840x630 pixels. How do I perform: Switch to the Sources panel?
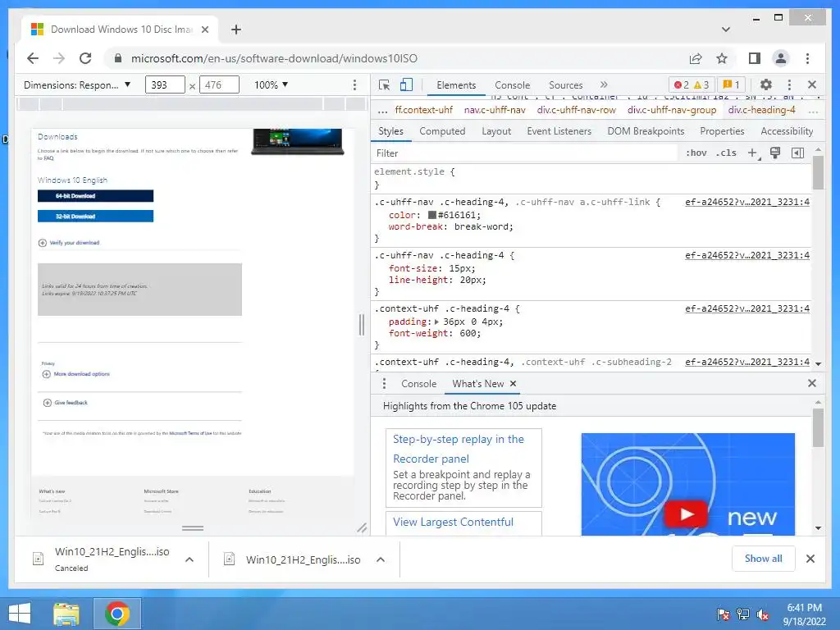(566, 85)
